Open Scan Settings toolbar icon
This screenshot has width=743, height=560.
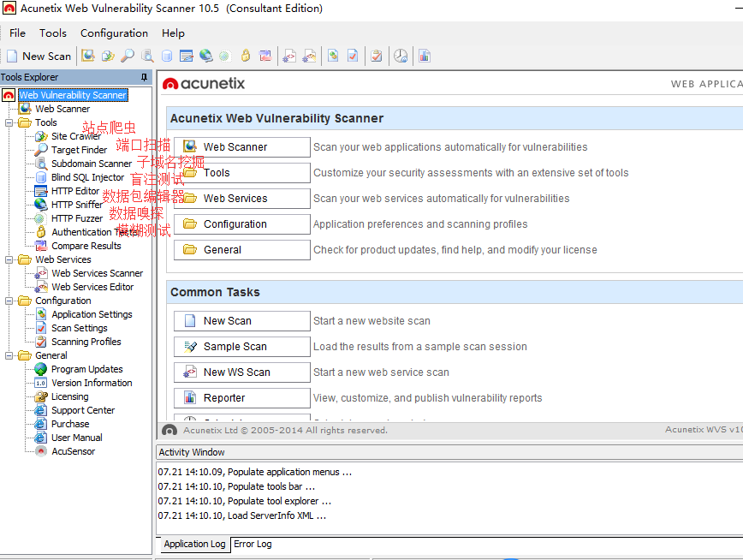coord(353,56)
